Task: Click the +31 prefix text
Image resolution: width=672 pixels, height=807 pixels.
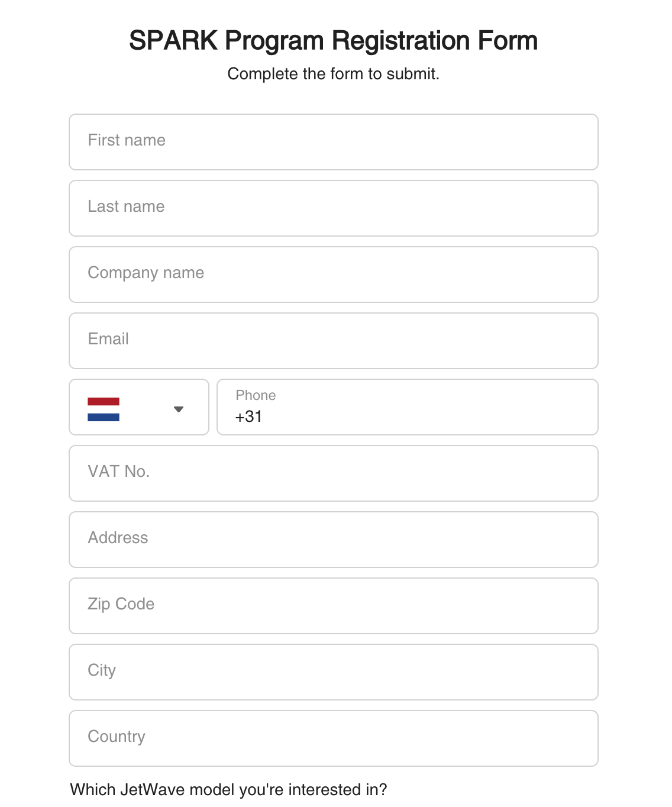Action: click(x=248, y=417)
